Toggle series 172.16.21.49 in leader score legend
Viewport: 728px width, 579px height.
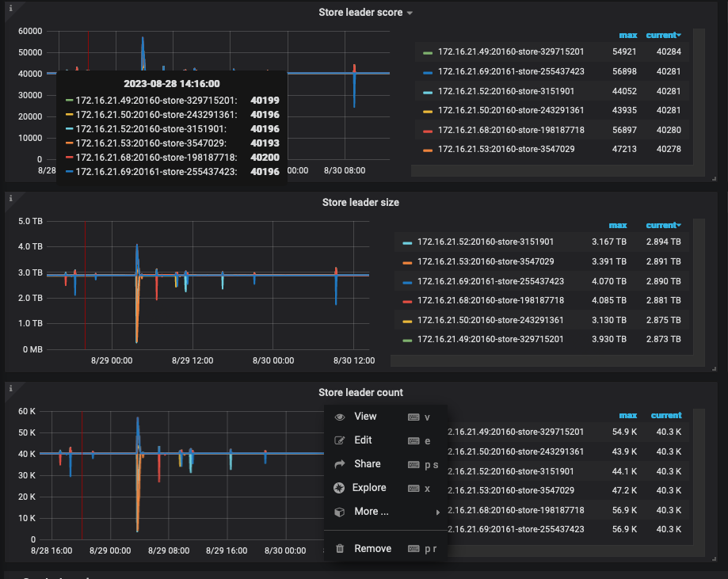tap(511, 51)
